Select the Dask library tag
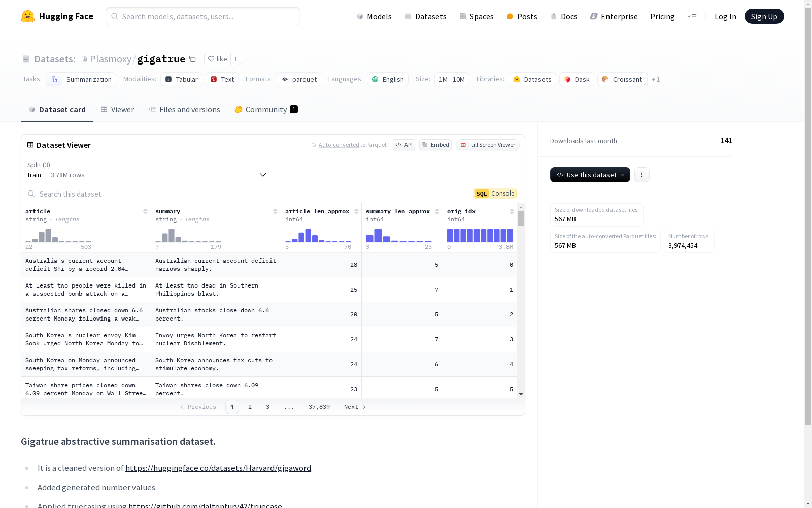Screen dimensions: 812x508 point(577,79)
